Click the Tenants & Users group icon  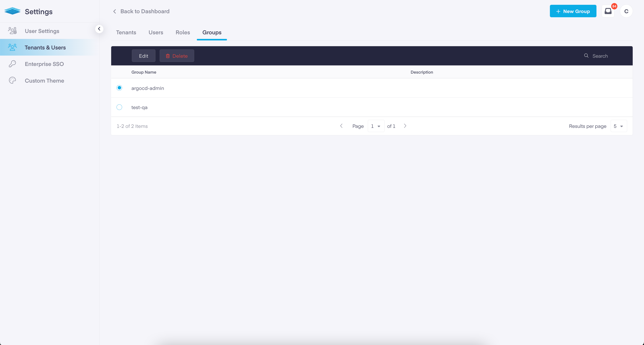tap(12, 47)
